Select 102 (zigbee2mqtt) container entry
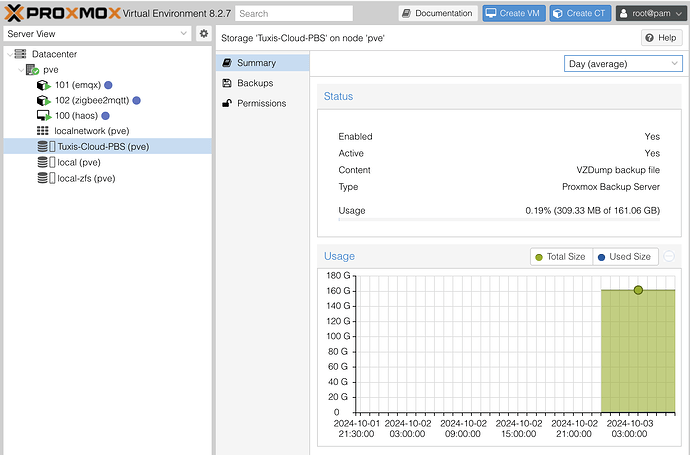Screen dimensions: 690x455 (107, 100)
